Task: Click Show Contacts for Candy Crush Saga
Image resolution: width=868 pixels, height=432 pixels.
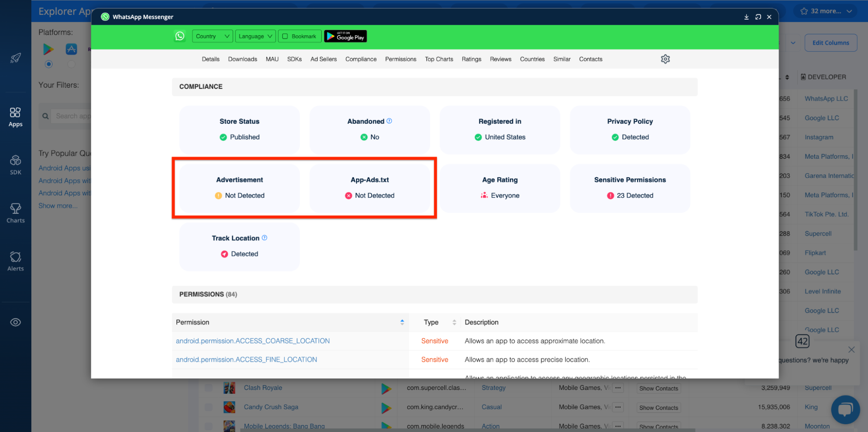Action: tap(658, 408)
